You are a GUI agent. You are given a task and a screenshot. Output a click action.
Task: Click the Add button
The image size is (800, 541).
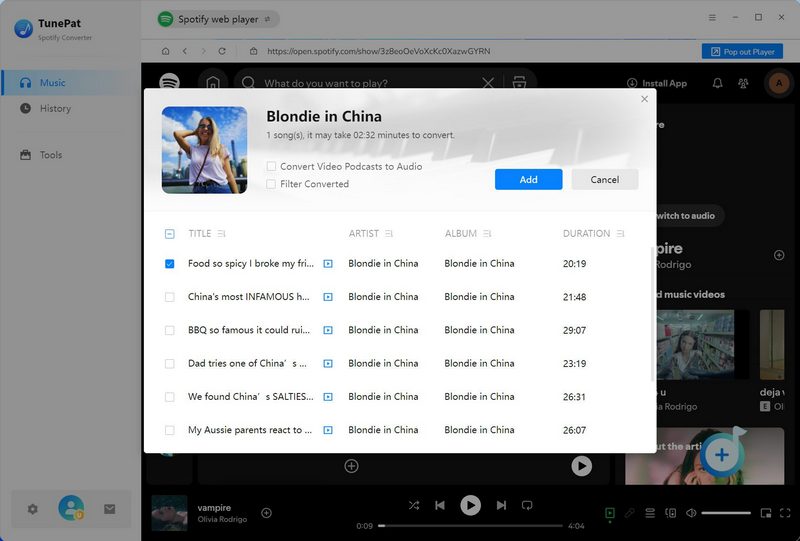point(529,180)
